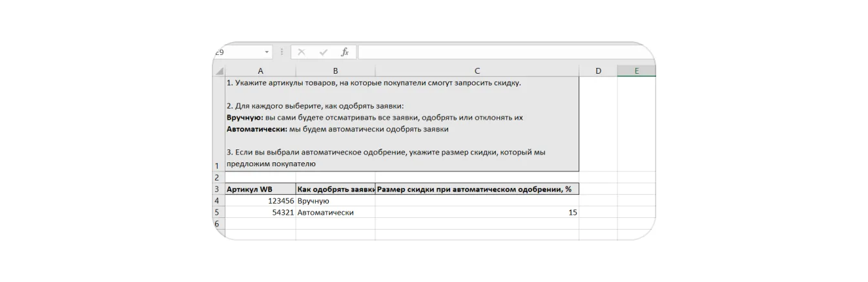
Task: Select row 1 header
Action: 218,124
